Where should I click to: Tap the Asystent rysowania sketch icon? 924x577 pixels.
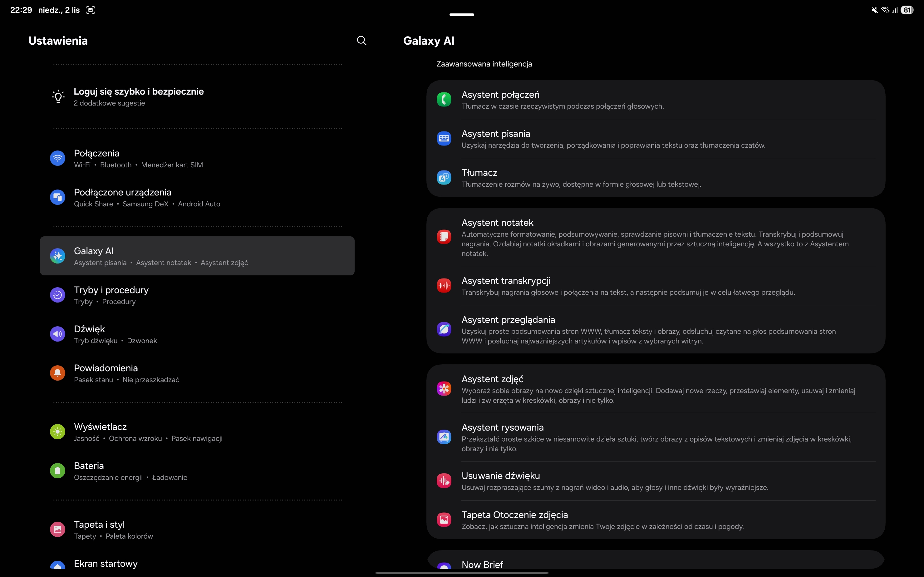pos(444,437)
